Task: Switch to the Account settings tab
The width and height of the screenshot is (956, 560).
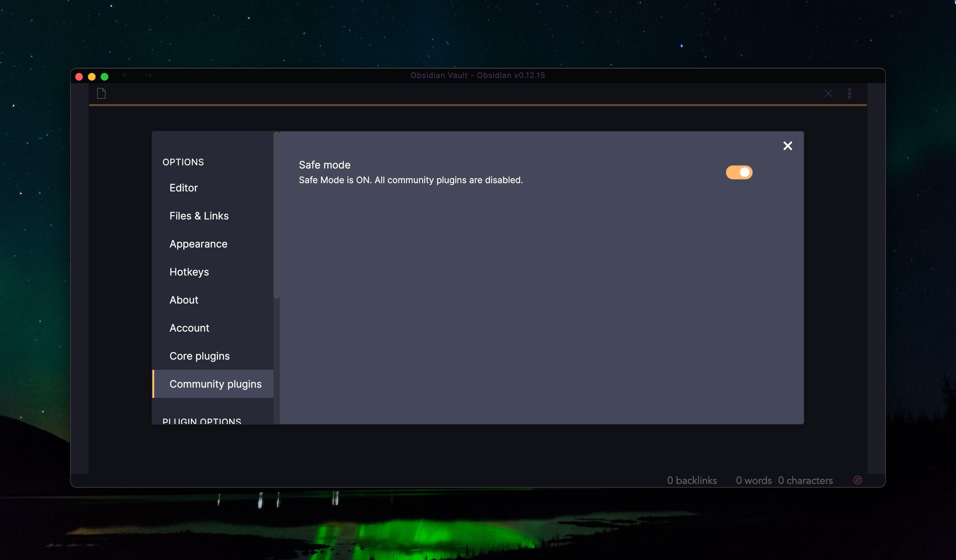Action: (189, 328)
